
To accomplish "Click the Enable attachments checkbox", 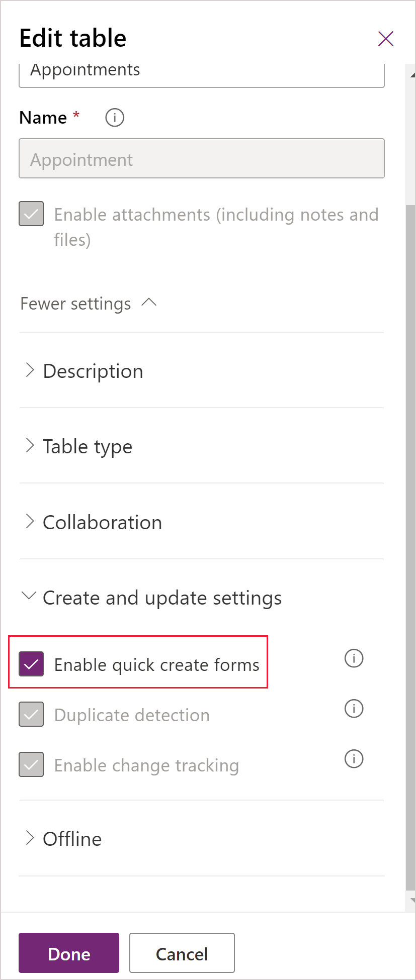I will point(31,214).
